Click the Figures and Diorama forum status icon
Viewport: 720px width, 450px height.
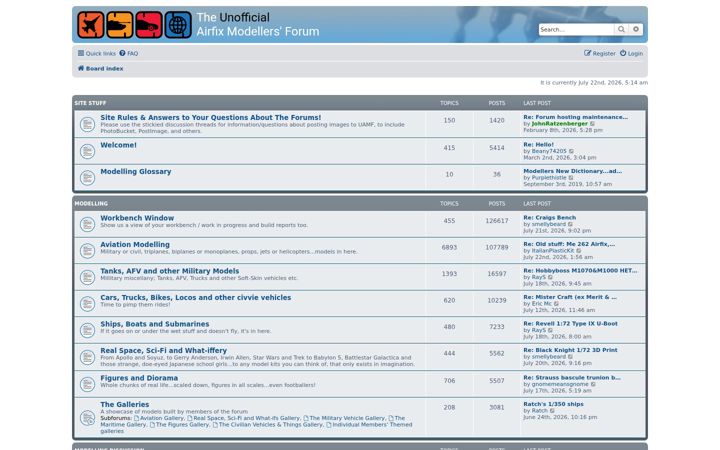point(87,384)
